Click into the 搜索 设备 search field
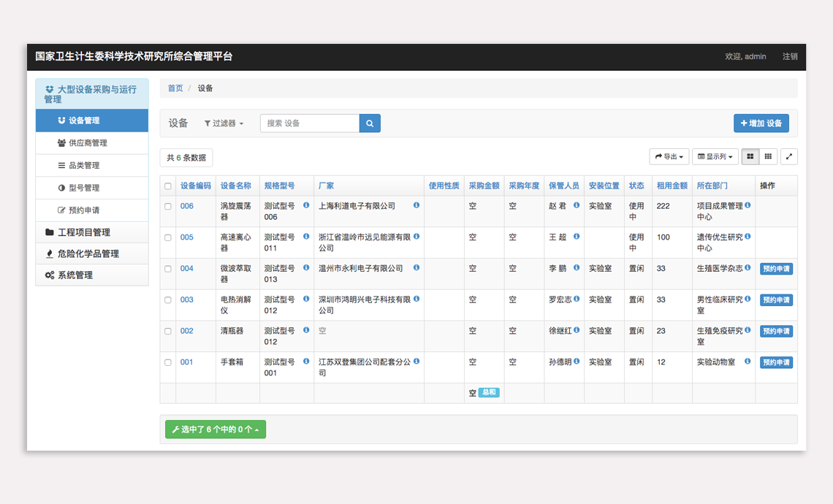Viewport: 833px width, 504px height. pyautogui.click(x=309, y=123)
